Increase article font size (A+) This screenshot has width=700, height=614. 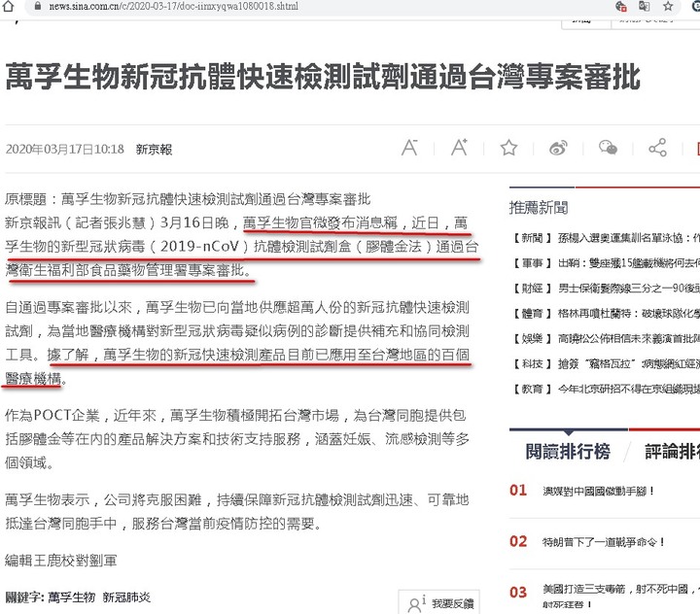coord(459,148)
